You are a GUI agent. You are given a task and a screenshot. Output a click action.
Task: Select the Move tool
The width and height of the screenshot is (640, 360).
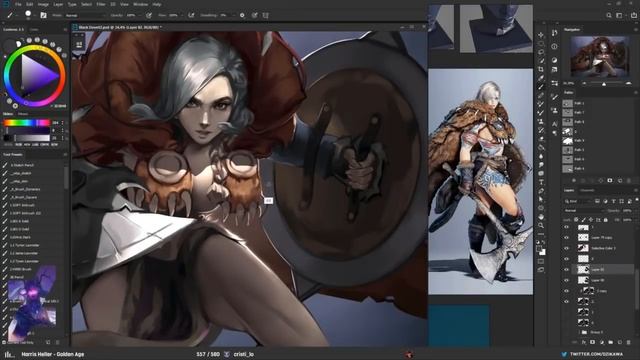point(541,35)
